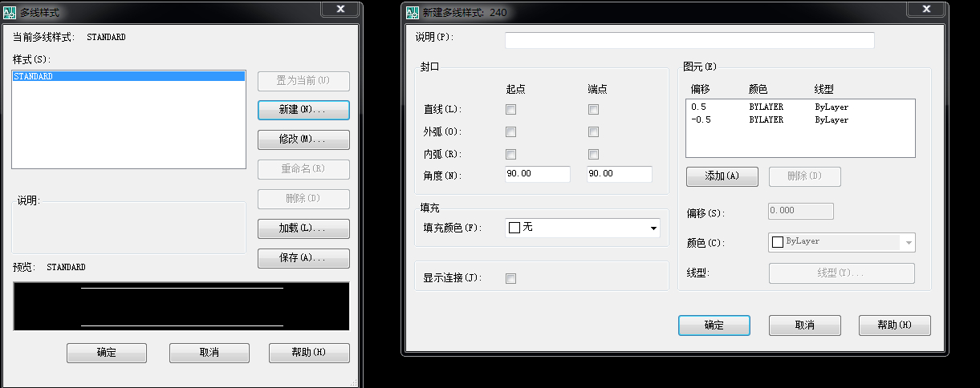Click 加载(L)... button
The width and height of the screenshot is (980, 388).
point(303,228)
